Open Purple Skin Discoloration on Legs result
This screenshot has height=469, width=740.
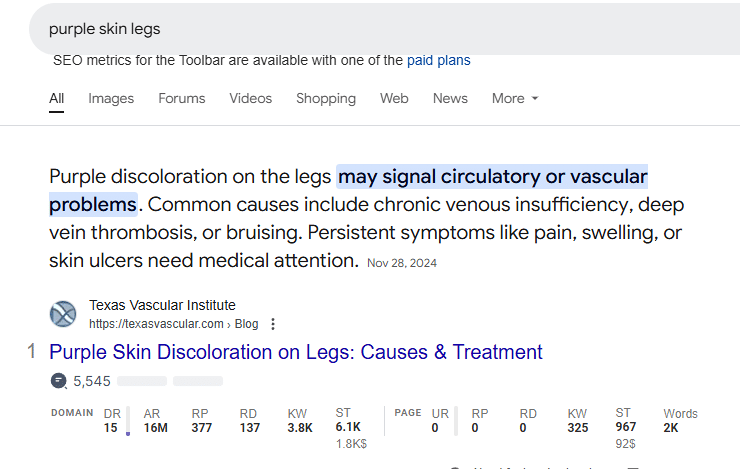296,352
